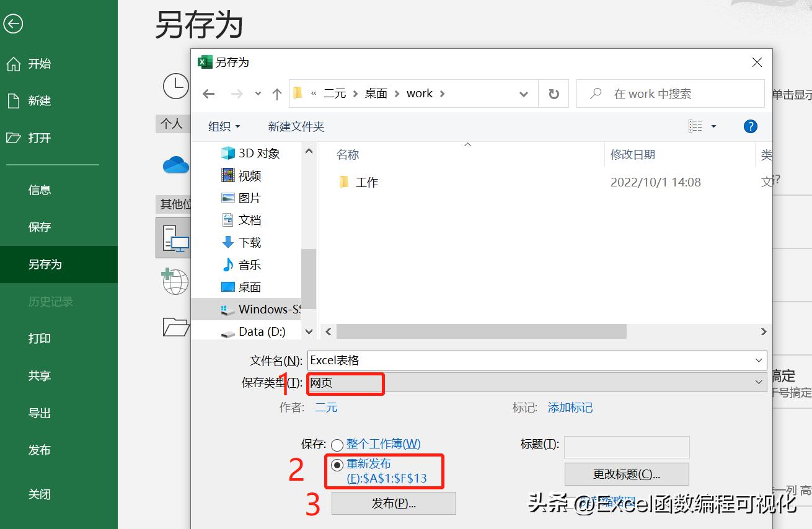Click inside the 标题(T) input field

point(627,447)
